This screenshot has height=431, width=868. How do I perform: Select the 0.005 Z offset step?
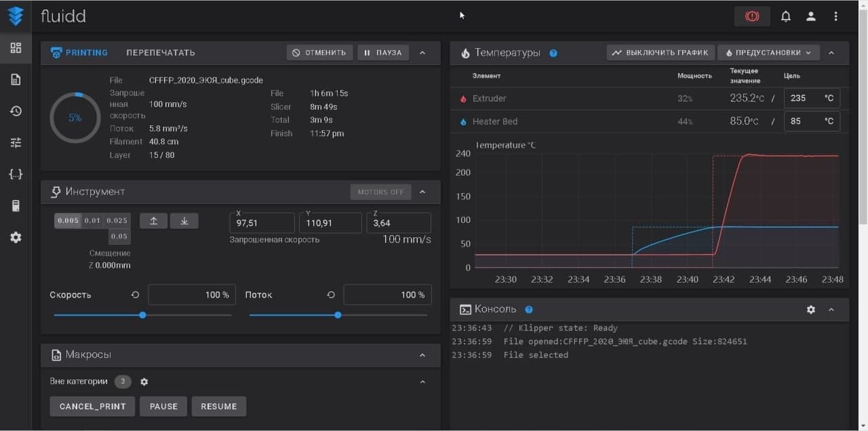tap(68, 221)
